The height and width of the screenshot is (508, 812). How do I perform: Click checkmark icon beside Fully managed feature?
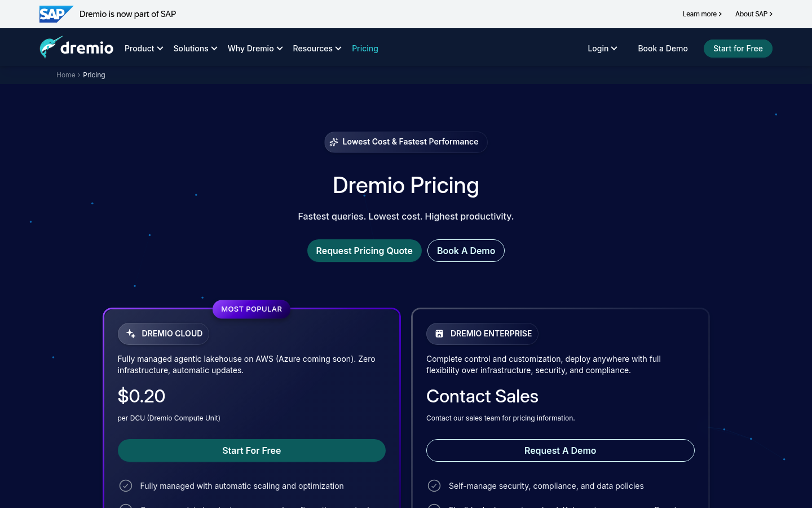tap(126, 486)
